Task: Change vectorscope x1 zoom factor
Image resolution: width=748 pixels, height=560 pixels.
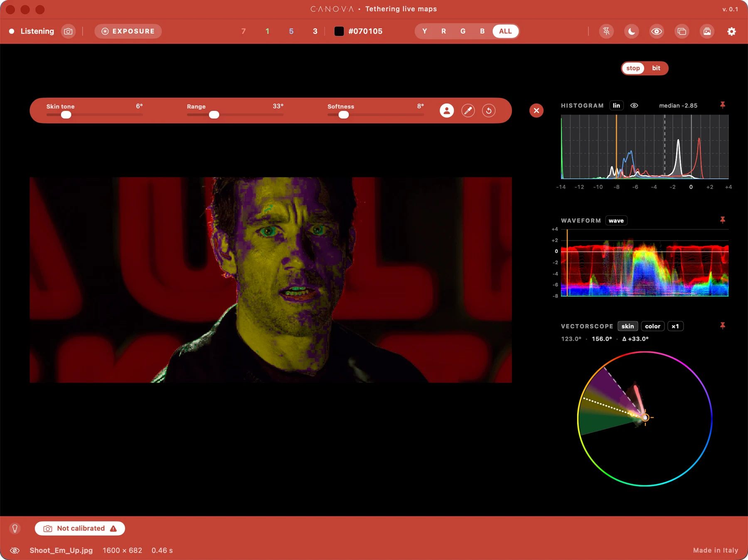Action: click(x=675, y=326)
